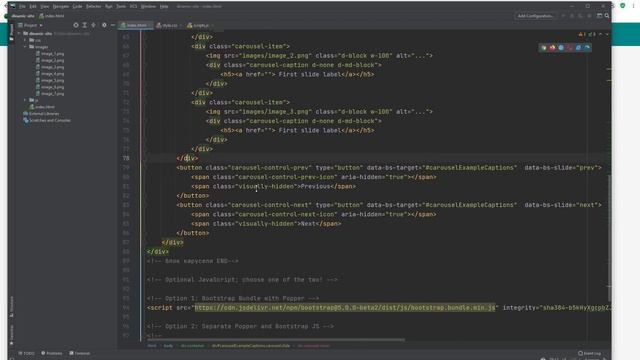Image resolution: width=640 pixels, height=360 pixels.
Task: Open the Problems tool window
Action: [x=51, y=353]
